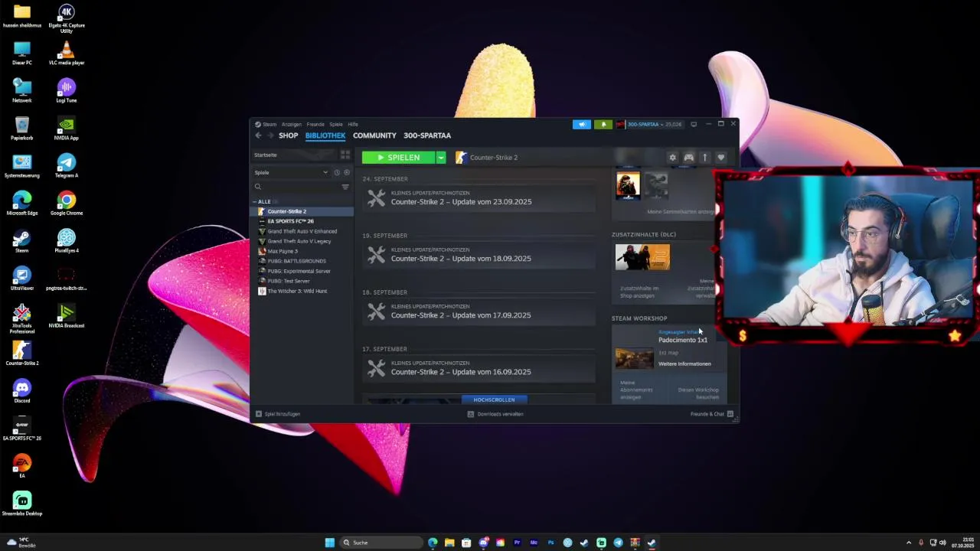The image size is (980, 551).
Task: Open the launch options arrow next to Spielen
Action: [440, 158]
